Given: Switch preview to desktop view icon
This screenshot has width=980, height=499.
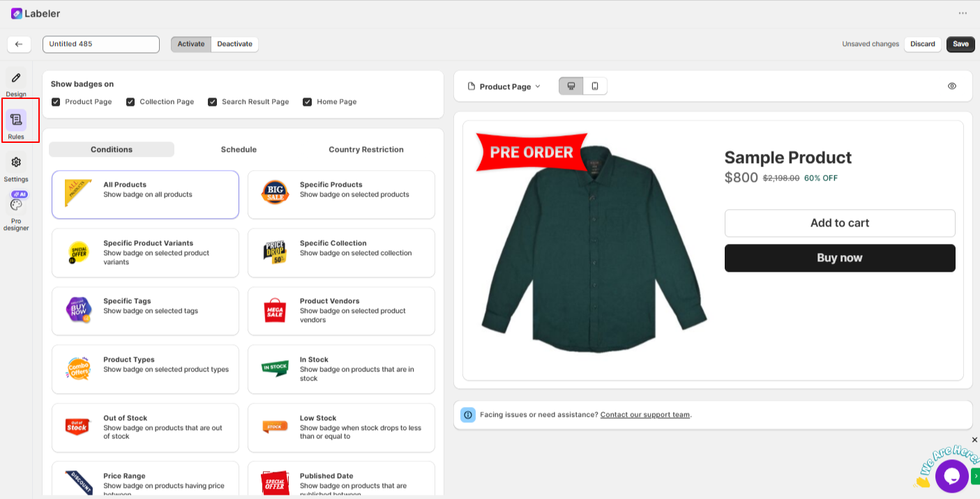Looking at the screenshot, I should pos(571,86).
